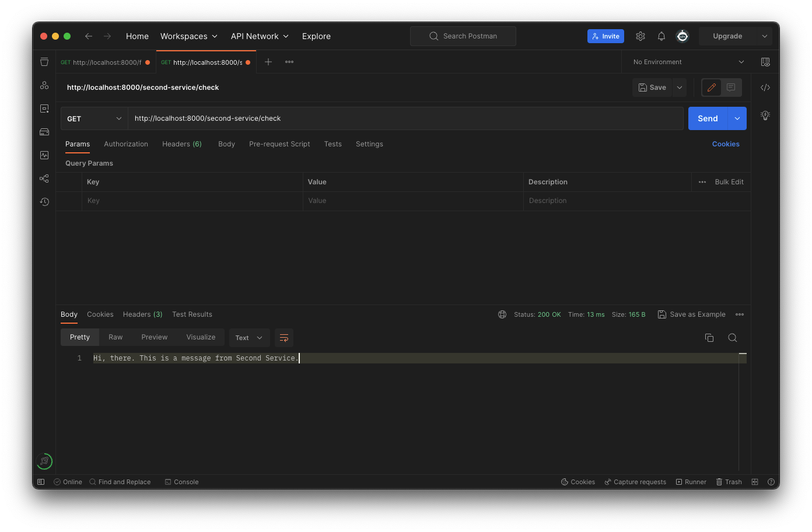Screen dimensions: 812x532
Task: Toggle the sidebar from status bar
Action: coord(41,482)
